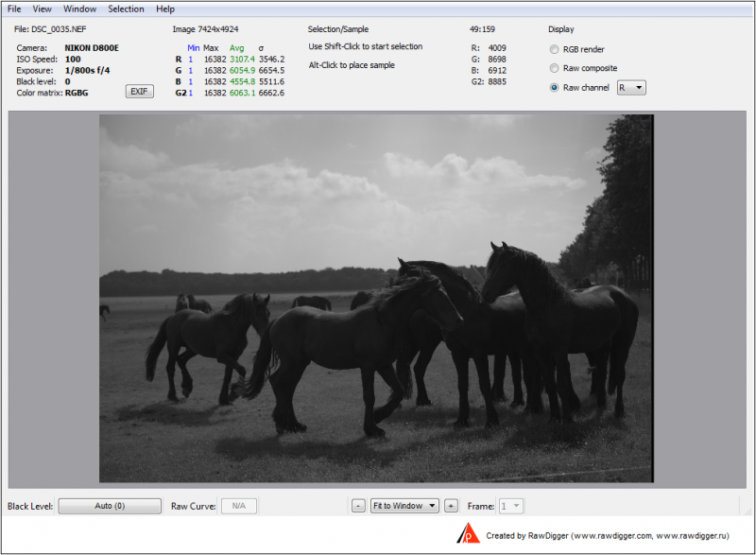Open the Selection menu
Viewport: 756px width, 555px height.
(126, 9)
